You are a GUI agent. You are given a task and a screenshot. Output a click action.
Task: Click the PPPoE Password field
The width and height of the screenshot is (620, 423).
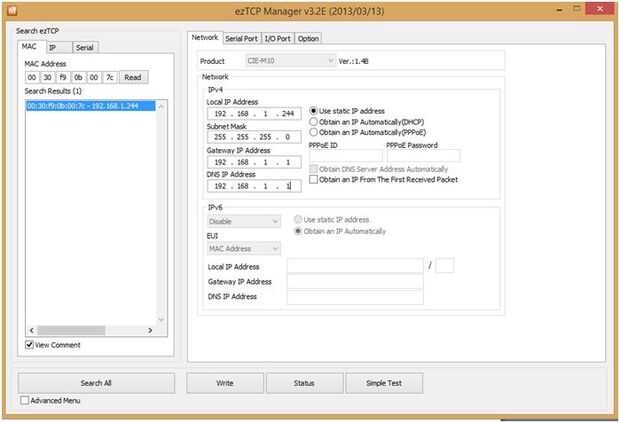[423, 156]
